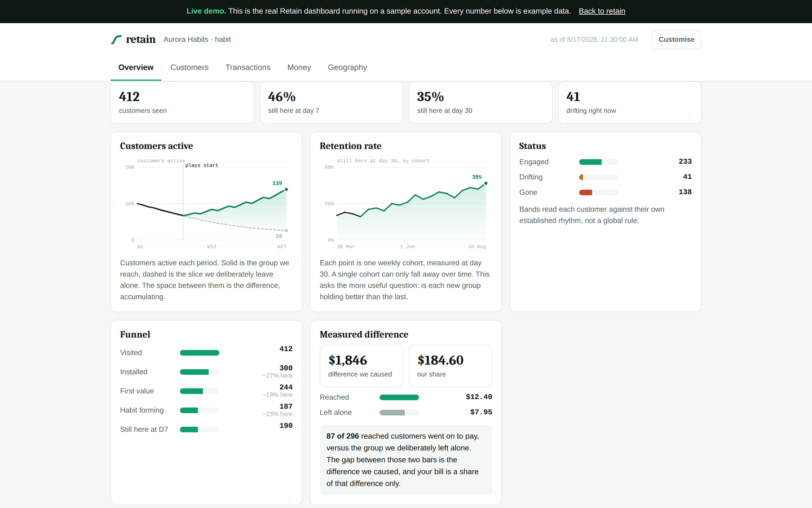Open the drifting right now stat card

pyautogui.click(x=630, y=102)
